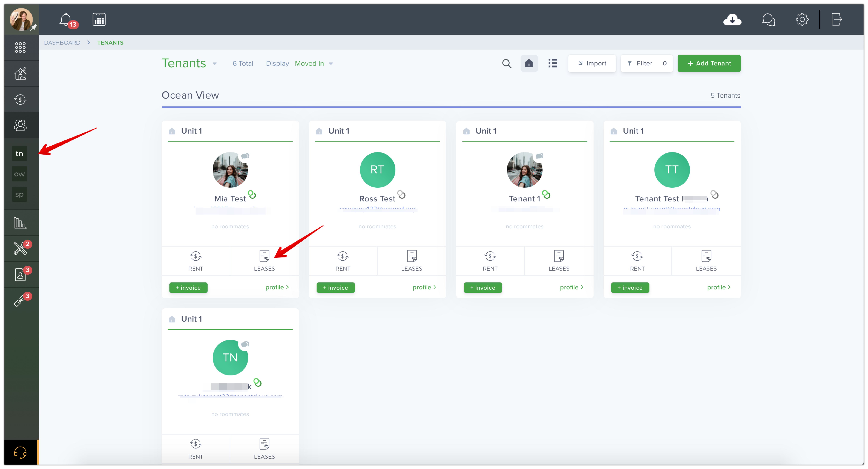The image size is (868, 469).
Task: Open the settings gear icon
Action: pos(802,19)
